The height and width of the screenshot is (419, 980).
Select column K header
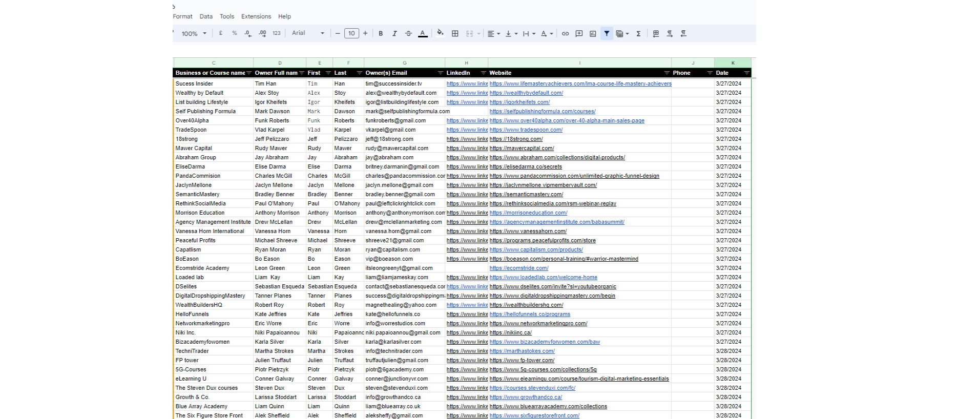(x=733, y=63)
